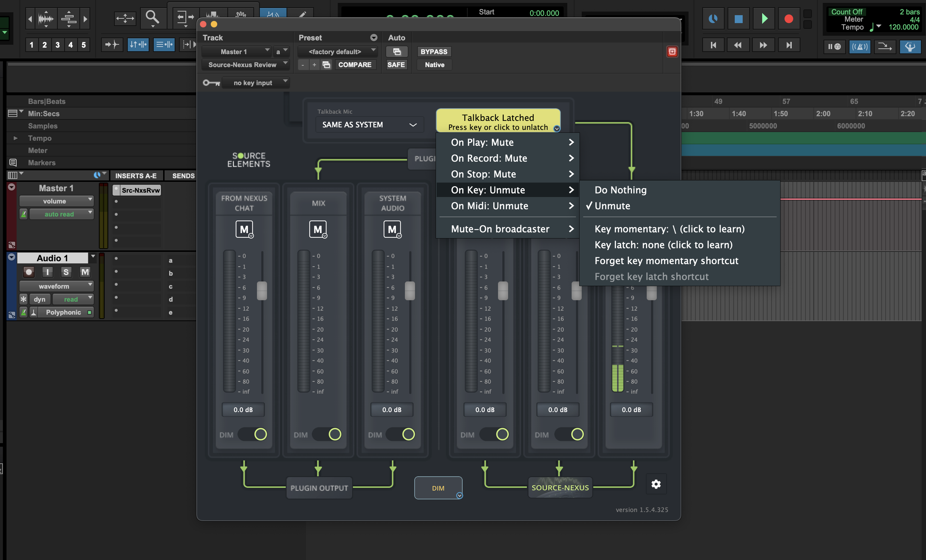Select Do Nothing in the submenu
The image size is (926, 560).
click(x=620, y=190)
